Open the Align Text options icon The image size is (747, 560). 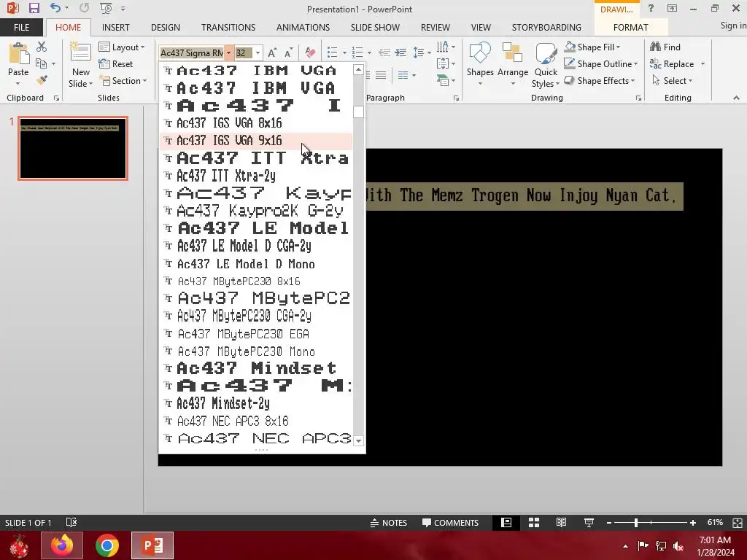tap(443, 63)
